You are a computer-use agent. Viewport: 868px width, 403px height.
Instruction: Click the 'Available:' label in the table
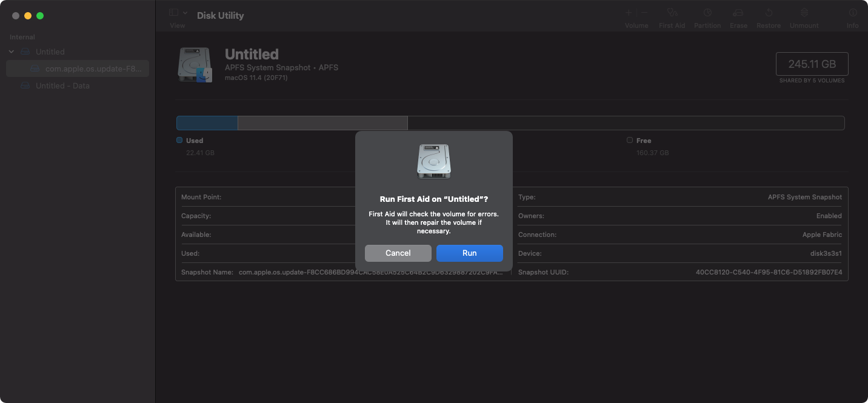point(196,235)
